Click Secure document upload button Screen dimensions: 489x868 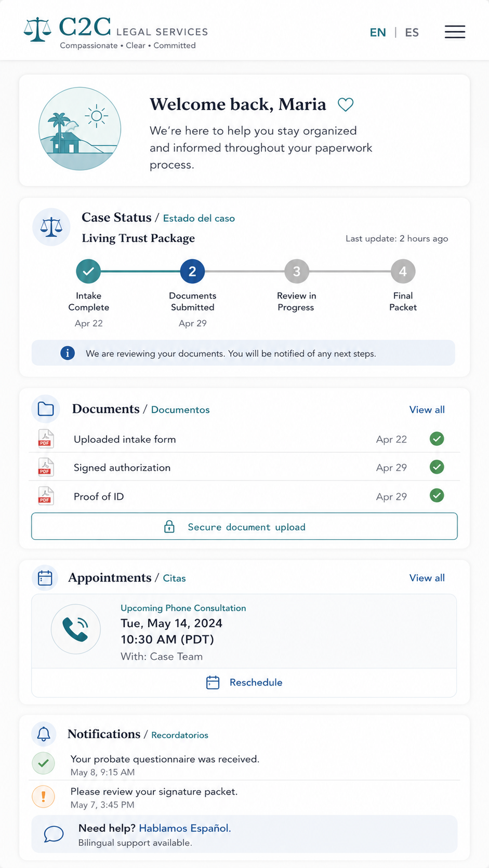244,526
